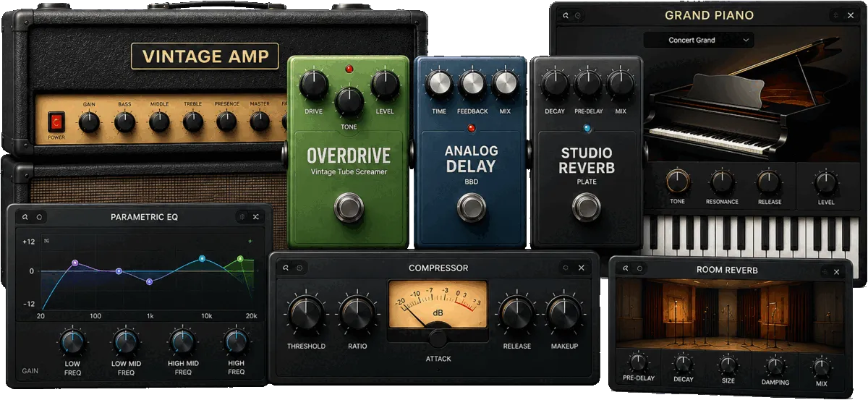Viewport: 868px width, 400px height.
Task: Click the green plus icon on EQ graph
Action: click(x=250, y=242)
